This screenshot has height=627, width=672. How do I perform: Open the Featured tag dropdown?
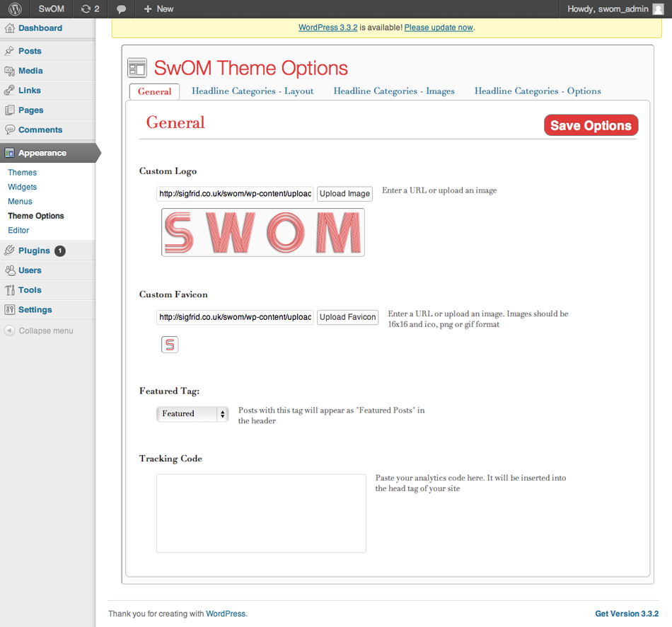(192, 414)
